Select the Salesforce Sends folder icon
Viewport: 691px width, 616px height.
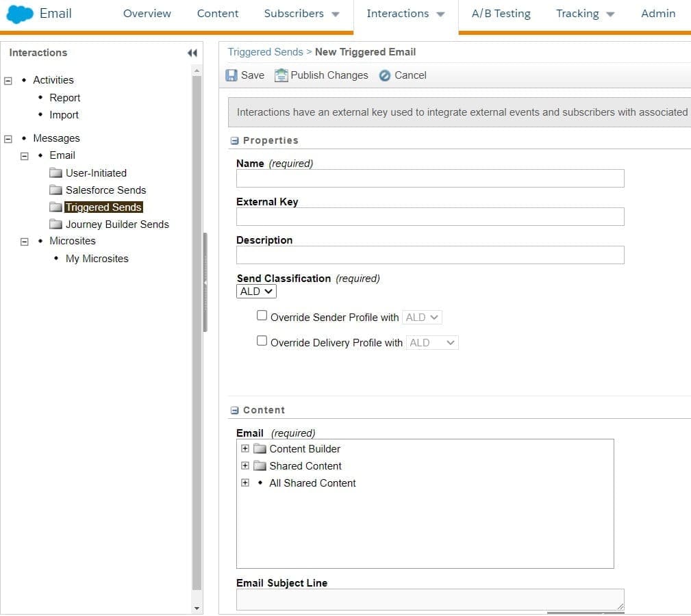click(55, 190)
